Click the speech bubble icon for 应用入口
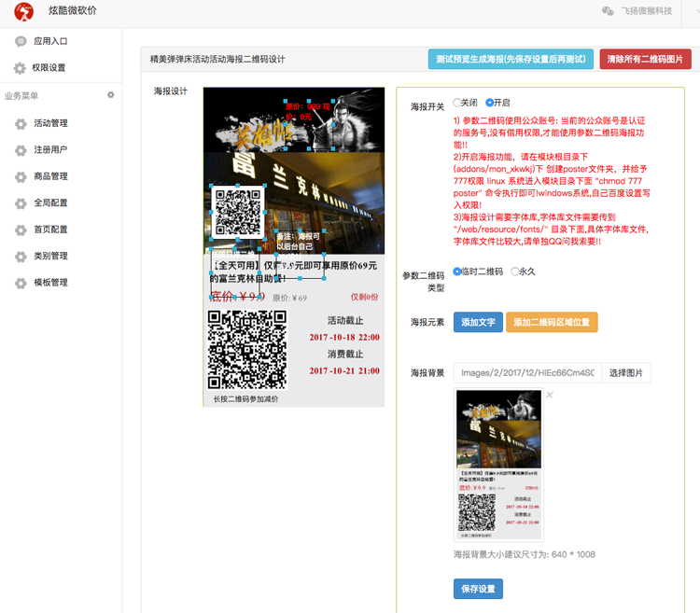700x613 pixels. [21, 41]
